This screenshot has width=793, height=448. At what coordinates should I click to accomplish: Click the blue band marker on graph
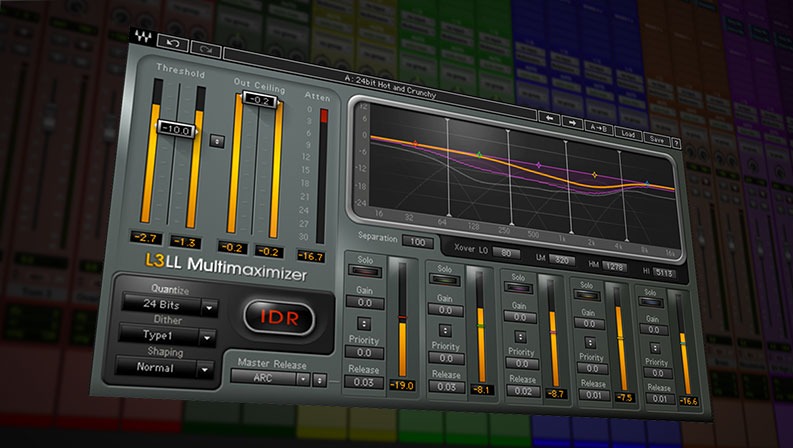pyautogui.click(x=647, y=184)
